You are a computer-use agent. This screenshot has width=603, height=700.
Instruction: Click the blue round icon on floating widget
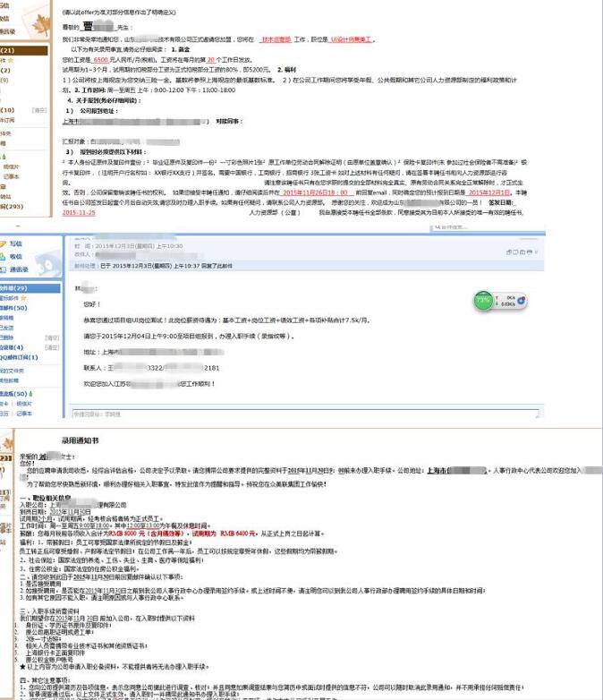click(522, 299)
